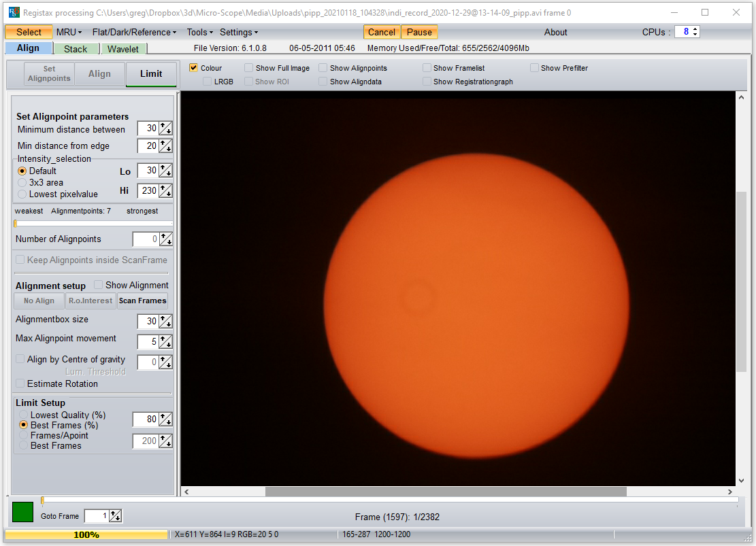The height and width of the screenshot is (546, 756).
Task: Enable Show Framelist checkbox
Action: [x=426, y=68]
